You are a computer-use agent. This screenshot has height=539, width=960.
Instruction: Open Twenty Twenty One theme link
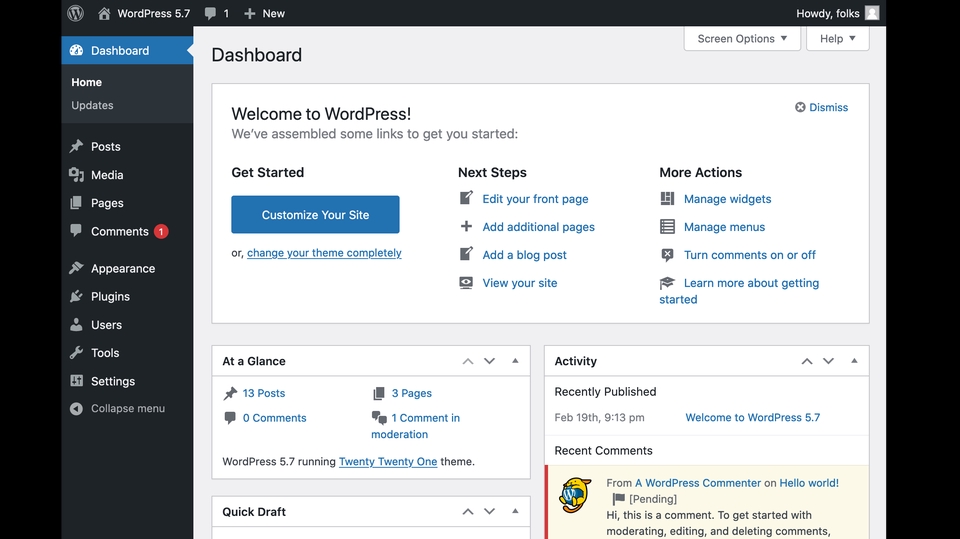pyautogui.click(x=388, y=462)
